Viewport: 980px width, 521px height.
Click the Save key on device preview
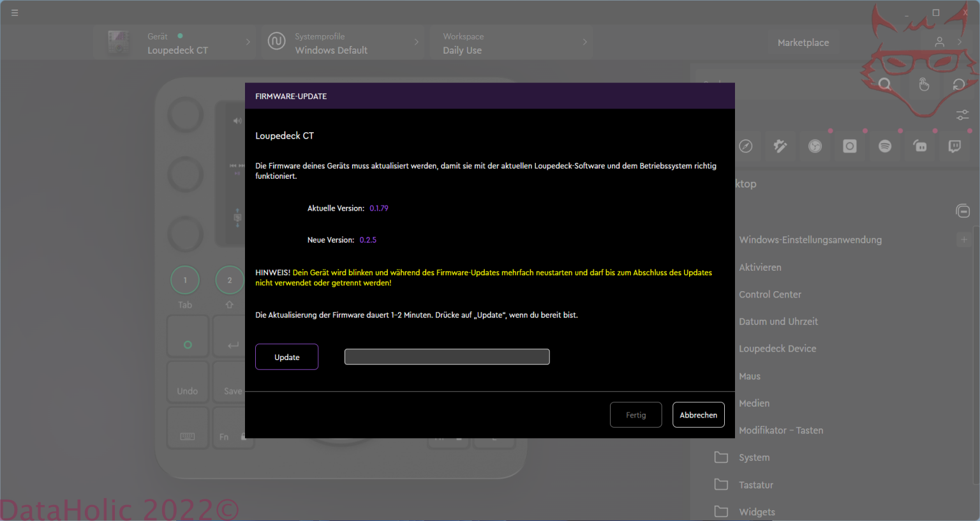pos(230,382)
